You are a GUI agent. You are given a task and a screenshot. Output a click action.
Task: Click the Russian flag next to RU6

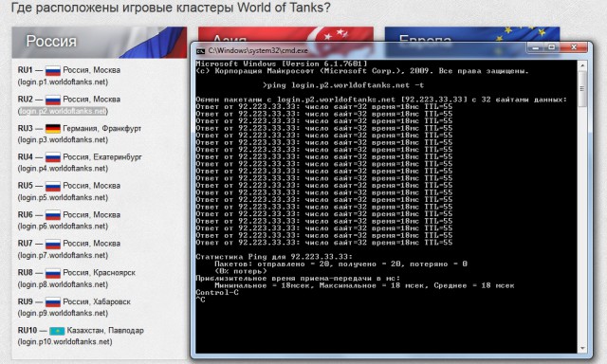click(53, 215)
